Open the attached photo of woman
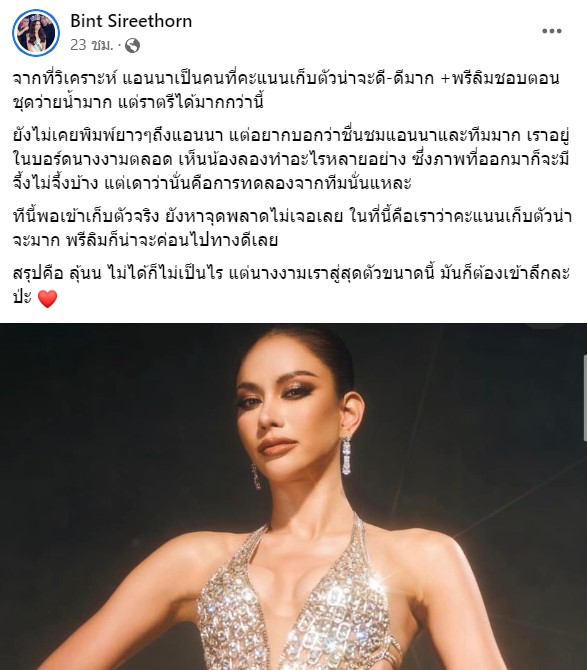587x670 pixels. tap(294, 497)
